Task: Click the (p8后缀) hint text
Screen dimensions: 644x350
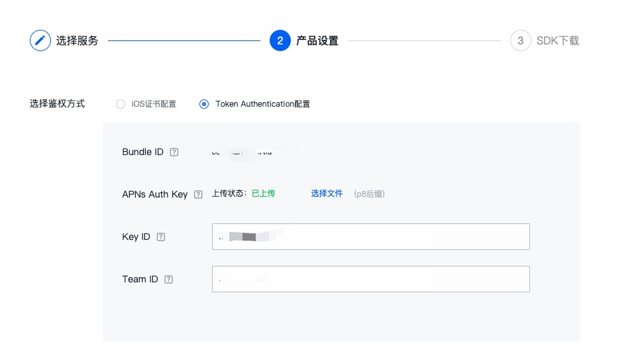Action: click(x=369, y=194)
